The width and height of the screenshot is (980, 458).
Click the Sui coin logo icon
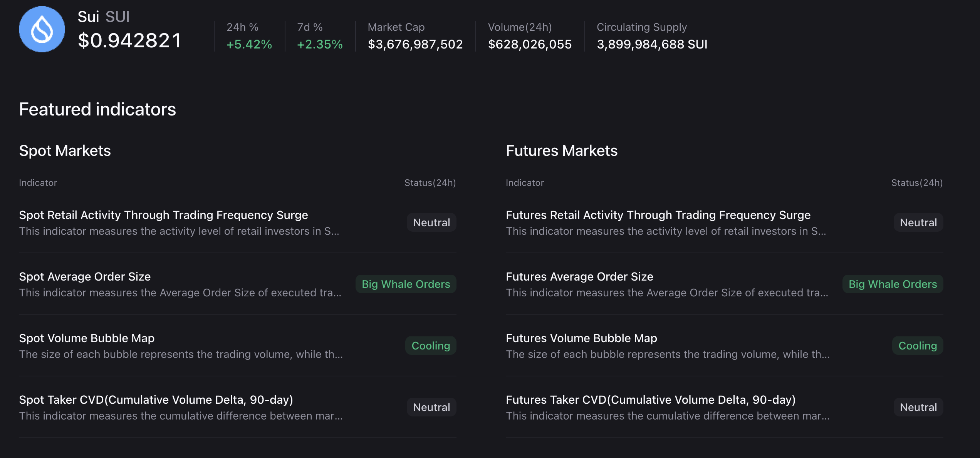[x=42, y=30]
